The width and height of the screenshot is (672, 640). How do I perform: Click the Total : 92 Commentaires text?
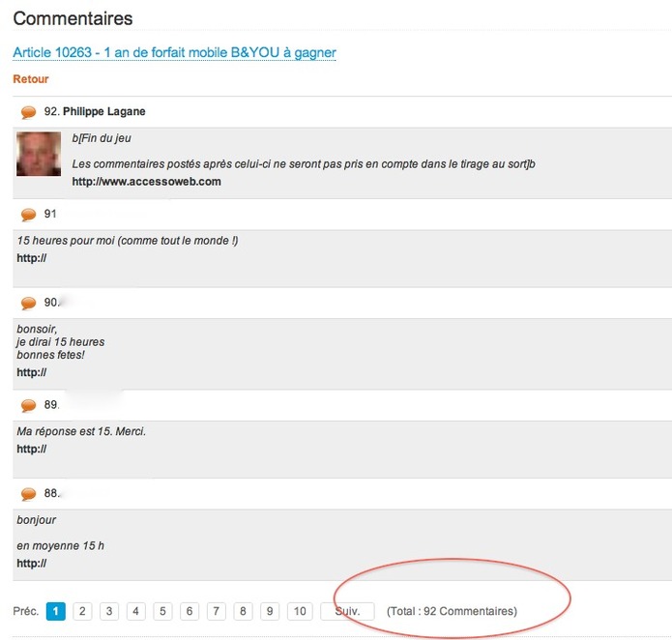[452, 611]
